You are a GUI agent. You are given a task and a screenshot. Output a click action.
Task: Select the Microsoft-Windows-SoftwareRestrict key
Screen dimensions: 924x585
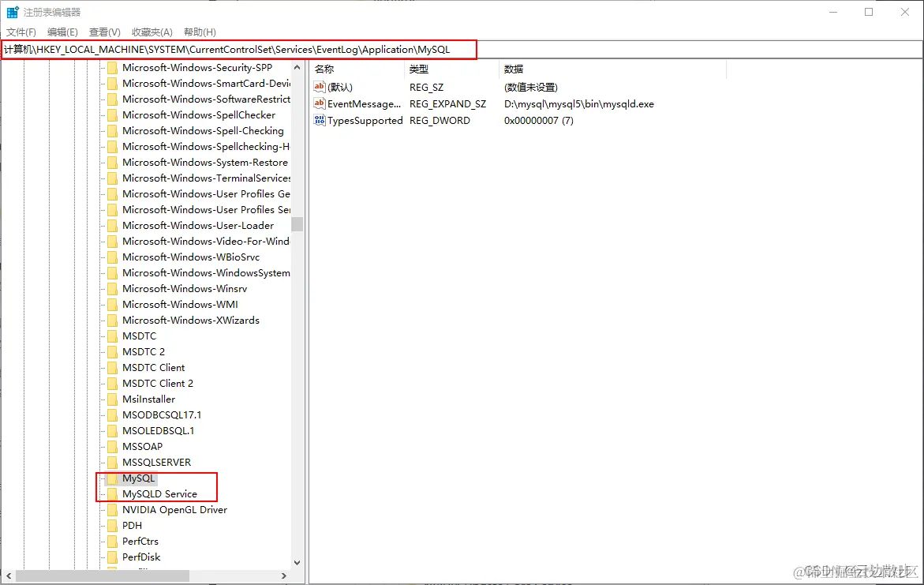206,99
